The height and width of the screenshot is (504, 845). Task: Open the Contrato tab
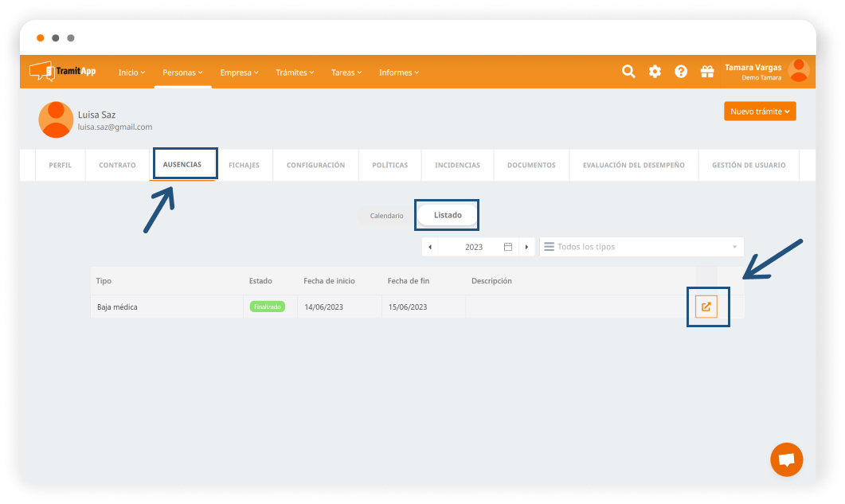pos(117,166)
